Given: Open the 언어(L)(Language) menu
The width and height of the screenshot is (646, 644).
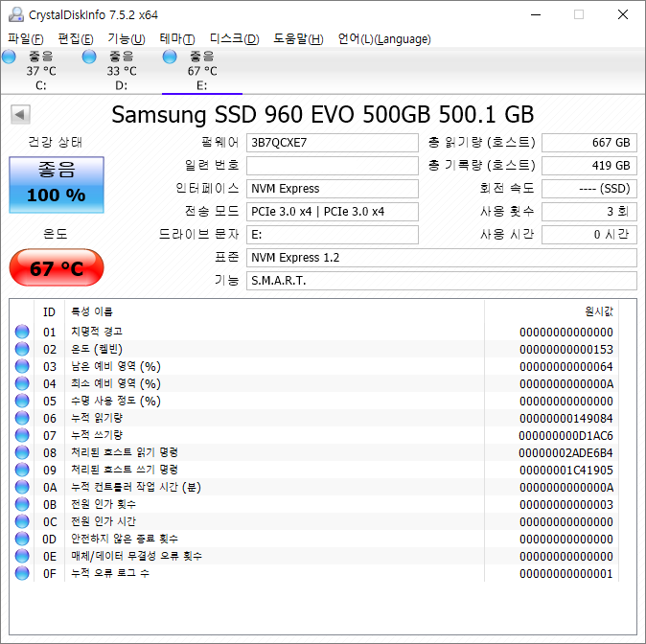Looking at the screenshot, I should click(x=384, y=39).
